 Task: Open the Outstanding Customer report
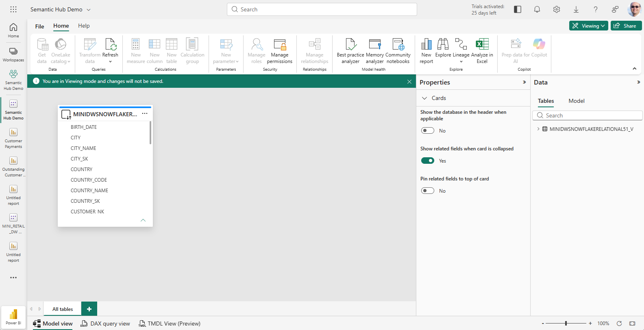pyautogui.click(x=13, y=167)
